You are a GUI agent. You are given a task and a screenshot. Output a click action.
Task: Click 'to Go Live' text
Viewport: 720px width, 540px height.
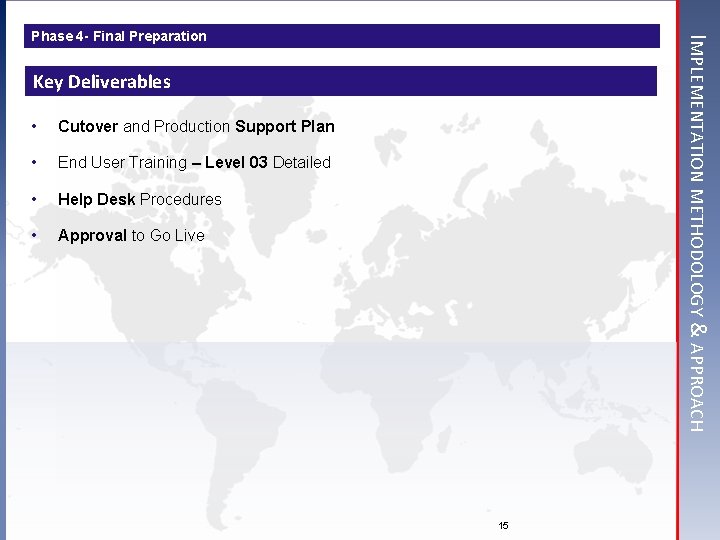pyautogui.click(x=168, y=235)
